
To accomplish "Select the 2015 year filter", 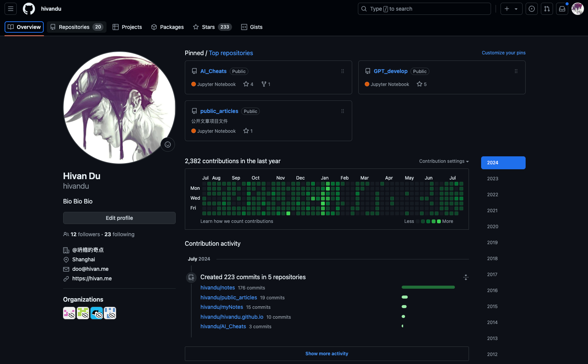I will click(503, 307).
